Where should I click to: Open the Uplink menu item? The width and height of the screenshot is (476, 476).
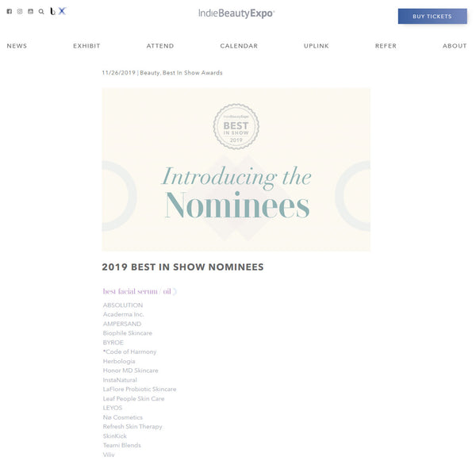pos(316,46)
